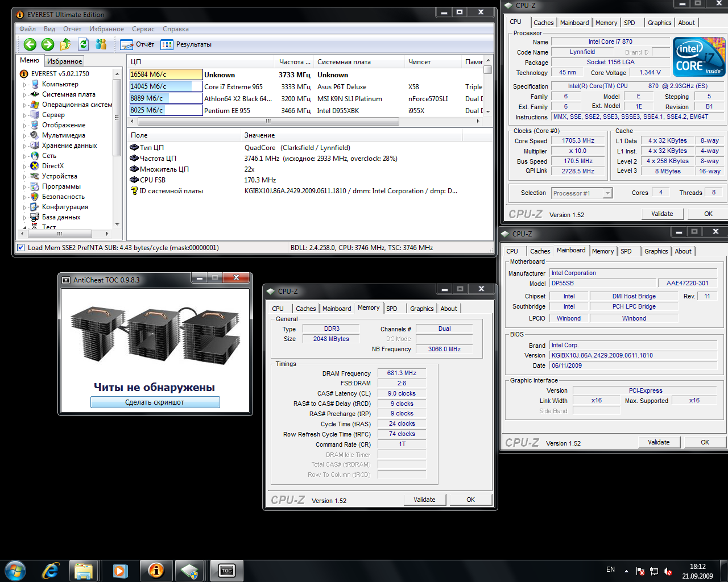Click Сделать скриншот in AntiCheat TOC
Viewport: 728px width, 582px height.
point(155,402)
